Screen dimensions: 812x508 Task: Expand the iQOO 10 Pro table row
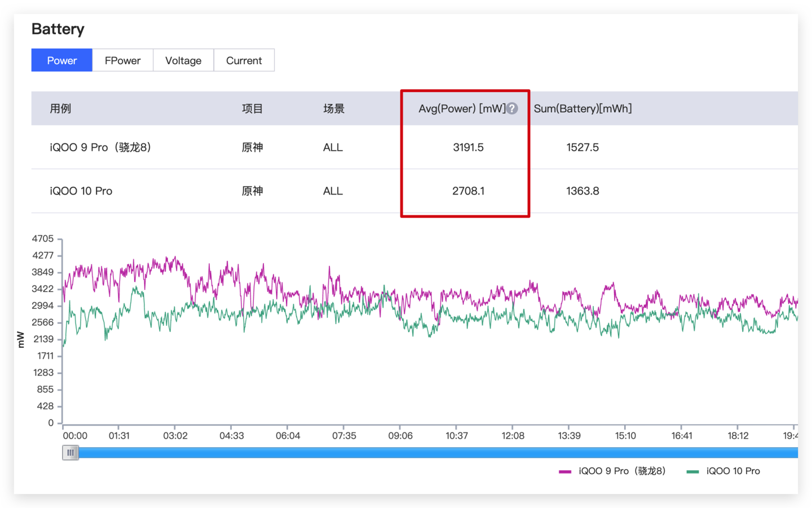(82, 191)
